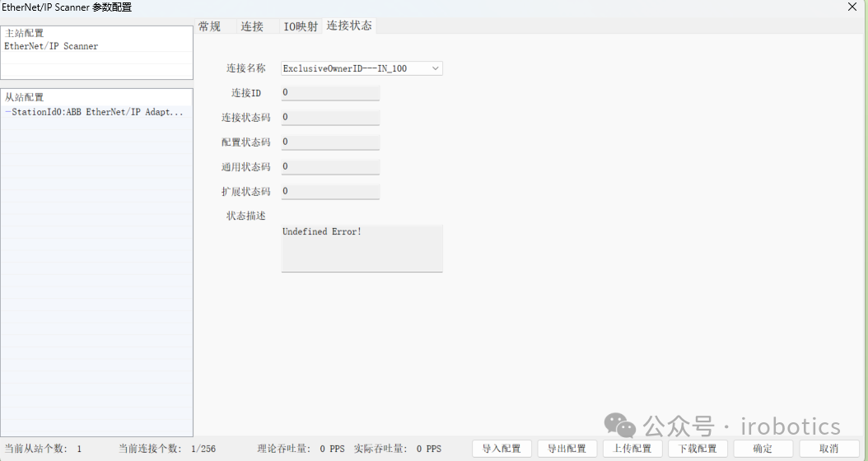Viewport: 868px width, 461px height.
Task: Expand the 连接名称 dropdown arrow
Action: point(435,68)
